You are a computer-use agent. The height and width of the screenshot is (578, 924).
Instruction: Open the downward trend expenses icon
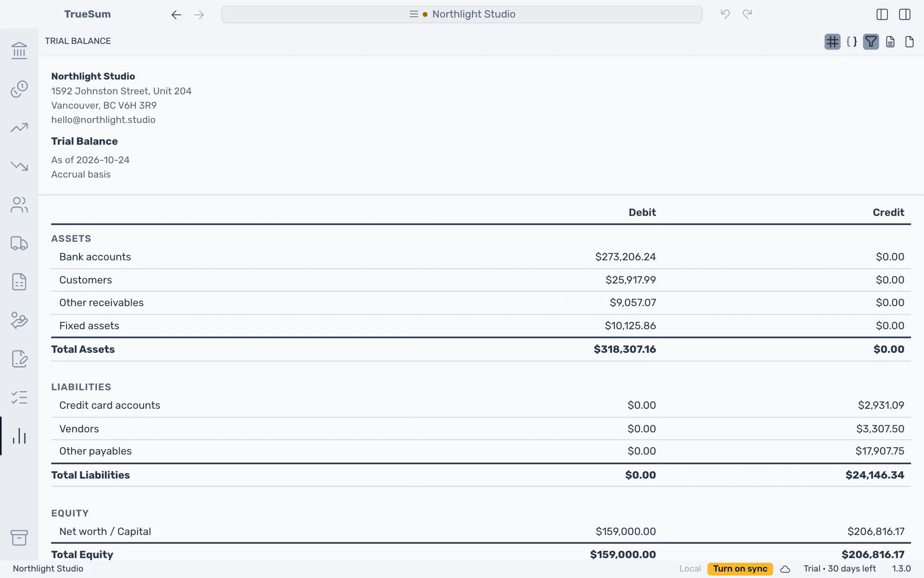tap(19, 166)
